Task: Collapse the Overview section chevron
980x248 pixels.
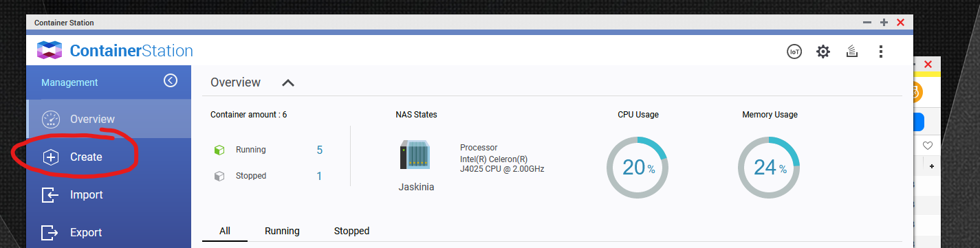Action: (288, 82)
